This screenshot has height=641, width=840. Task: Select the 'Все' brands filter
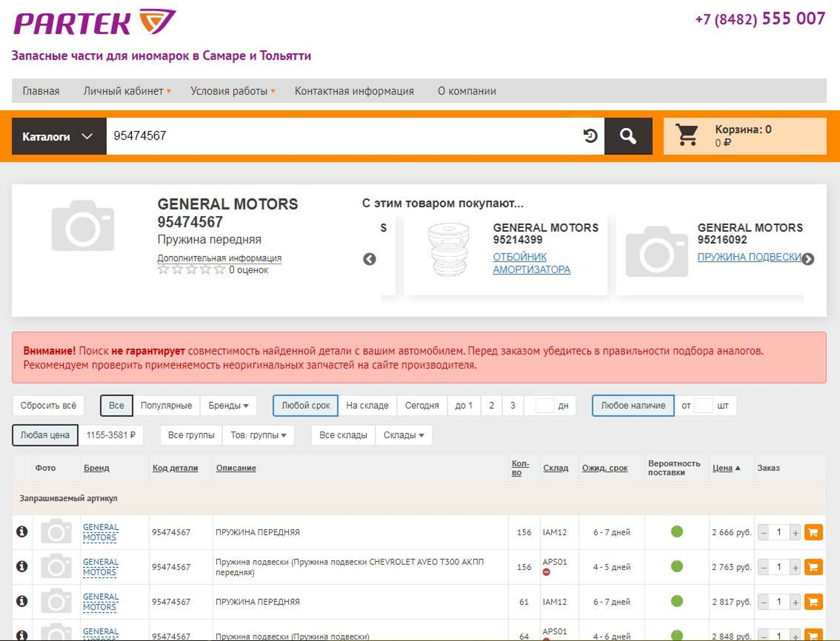(116, 405)
